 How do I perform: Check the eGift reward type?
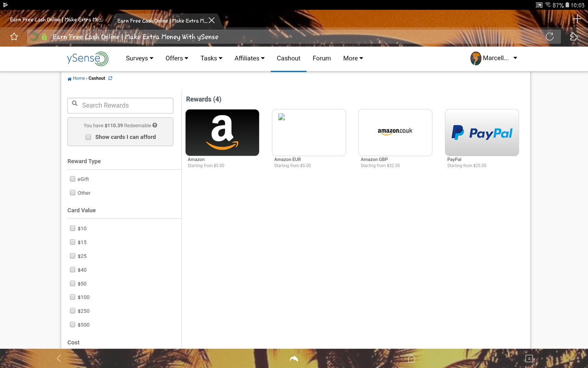tap(73, 179)
